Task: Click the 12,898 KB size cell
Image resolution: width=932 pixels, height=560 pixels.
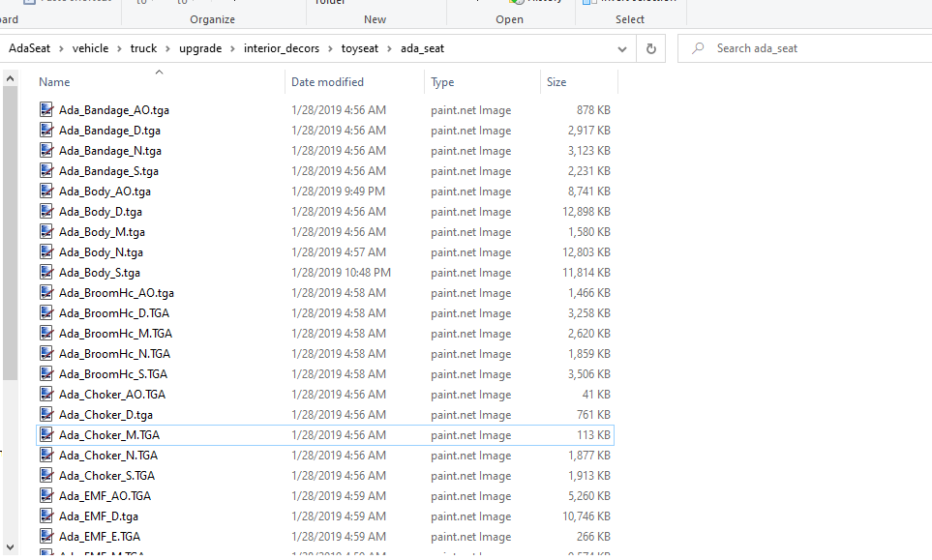Action: coord(586,212)
